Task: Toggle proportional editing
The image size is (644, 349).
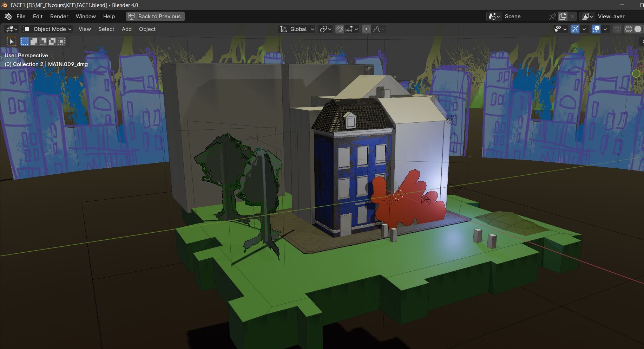Action: (366, 29)
